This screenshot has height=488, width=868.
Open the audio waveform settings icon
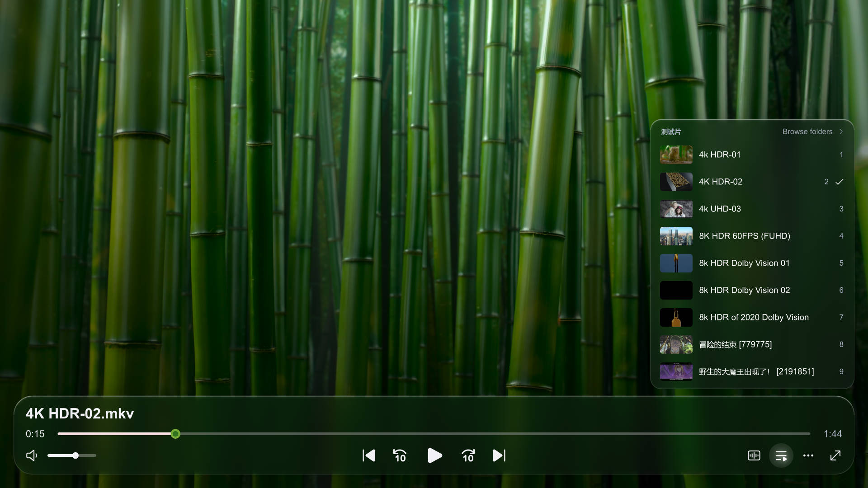click(x=754, y=455)
